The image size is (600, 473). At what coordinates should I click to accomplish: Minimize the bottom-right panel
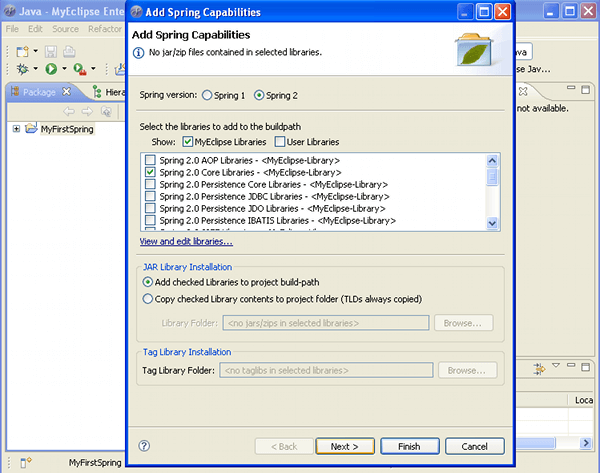pyautogui.click(x=571, y=365)
